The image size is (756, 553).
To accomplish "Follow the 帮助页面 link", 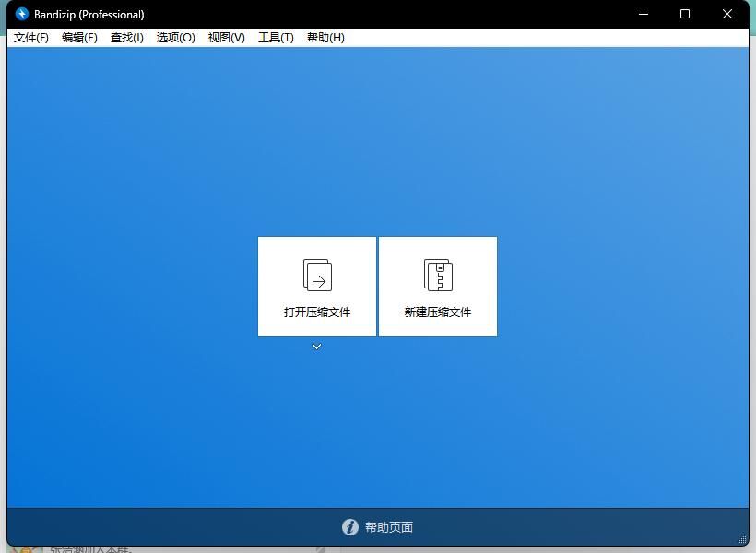I will coord(389,527).
